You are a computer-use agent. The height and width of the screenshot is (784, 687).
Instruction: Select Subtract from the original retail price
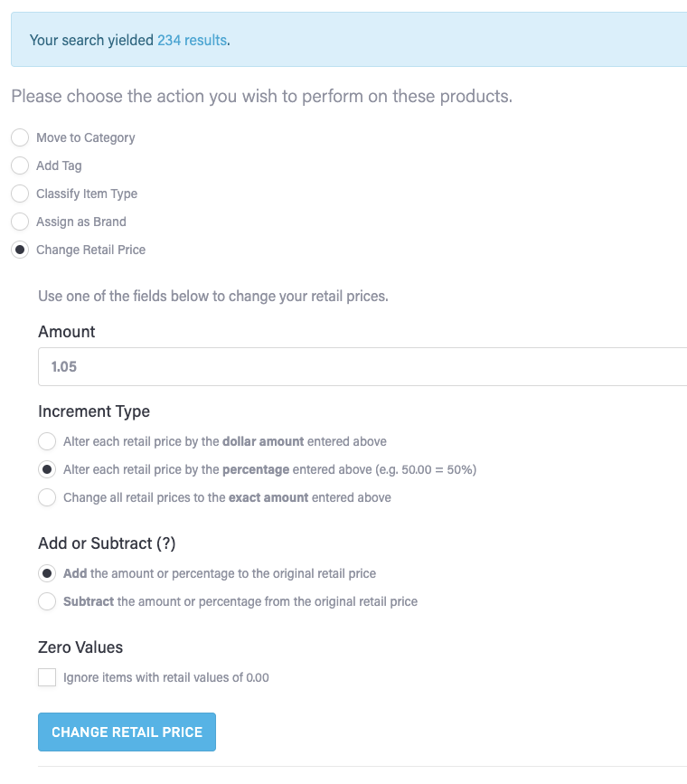[x=47, y=601]
